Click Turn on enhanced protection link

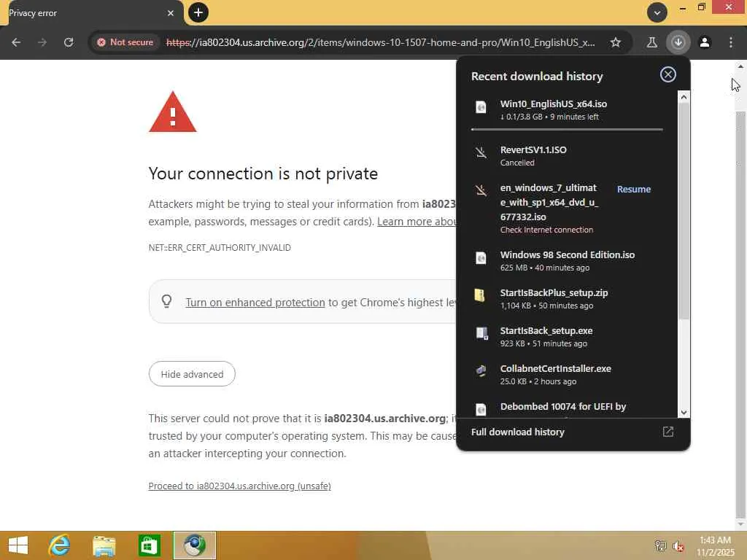pos(255,303)
